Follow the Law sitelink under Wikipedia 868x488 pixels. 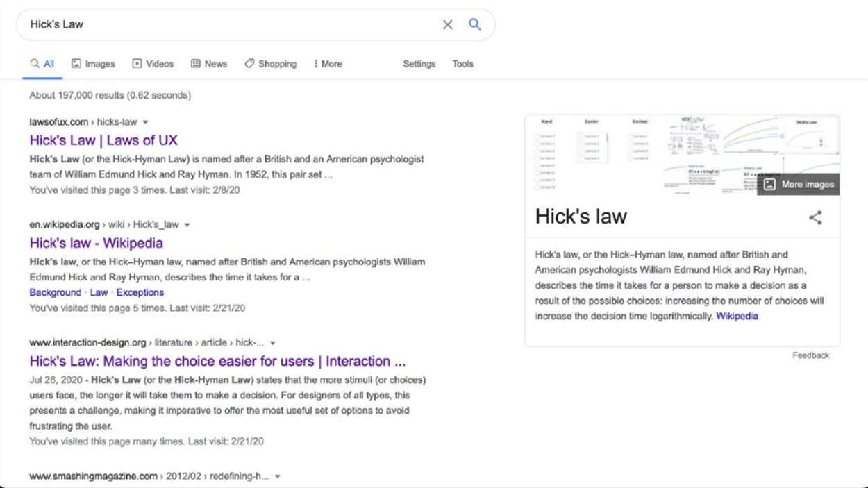(x=99, y=293)
